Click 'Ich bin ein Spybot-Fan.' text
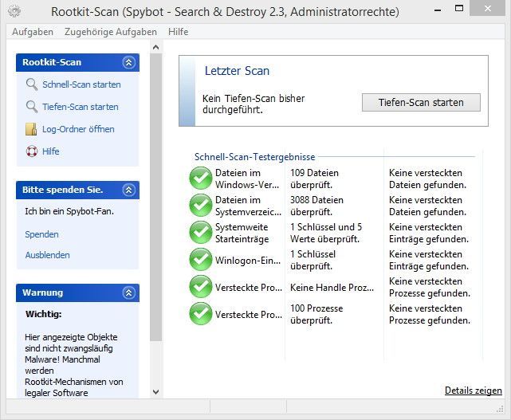This screenshot has width=511, height=420. pyautogui.click(x=69, y=211)
